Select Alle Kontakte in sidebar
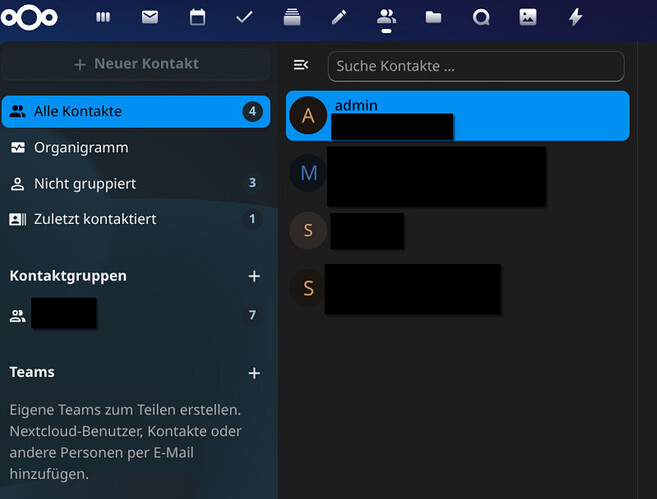657x499 pixels. pyautogui.click(x=136, y=111)
